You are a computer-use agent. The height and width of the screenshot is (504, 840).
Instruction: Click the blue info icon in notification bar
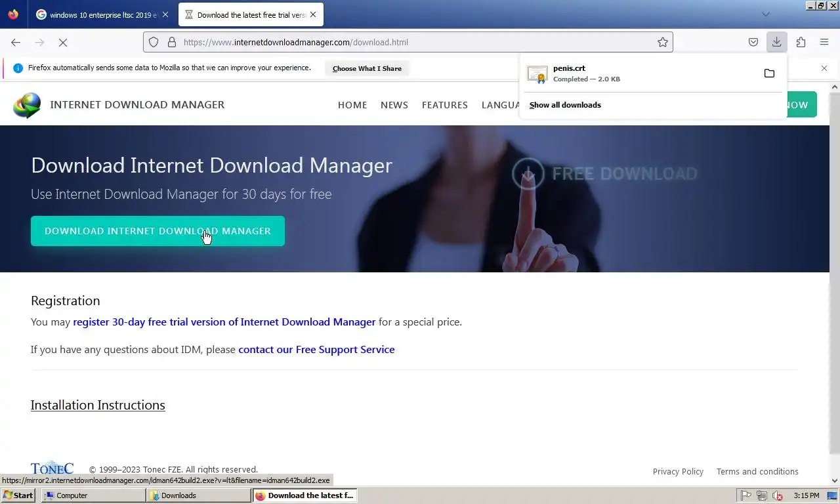pyautogui.click(x=18, y=68)
